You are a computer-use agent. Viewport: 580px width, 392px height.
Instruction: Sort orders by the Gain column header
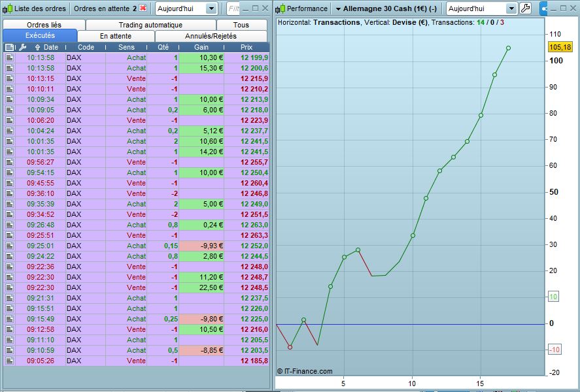tap(201, 47)
